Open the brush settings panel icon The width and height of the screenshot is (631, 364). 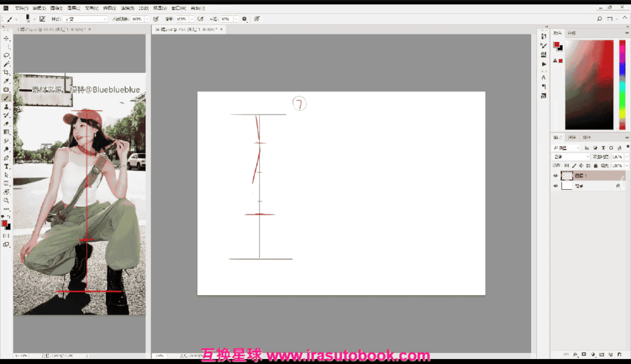click(x=543, y=46)
